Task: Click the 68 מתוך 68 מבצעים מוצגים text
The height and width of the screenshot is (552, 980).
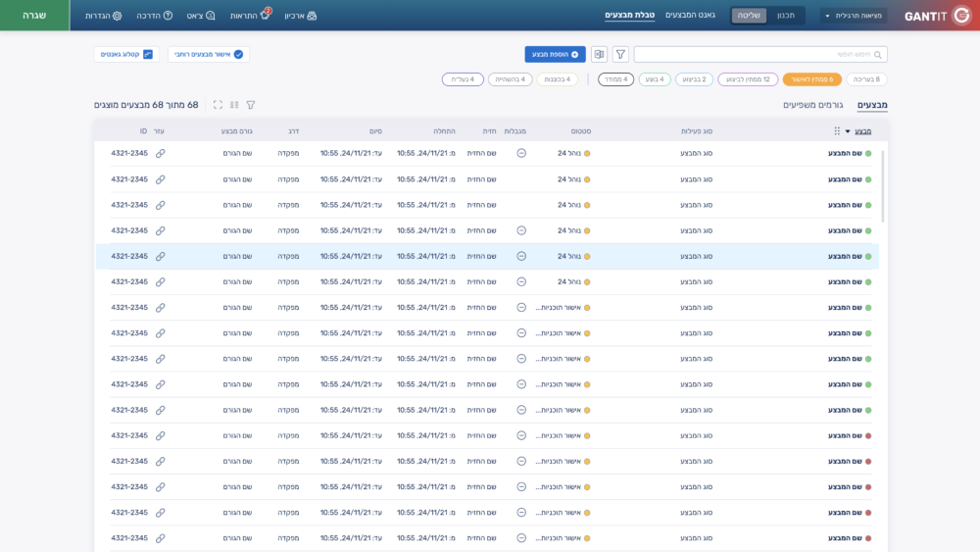Action: pos(146,105)
